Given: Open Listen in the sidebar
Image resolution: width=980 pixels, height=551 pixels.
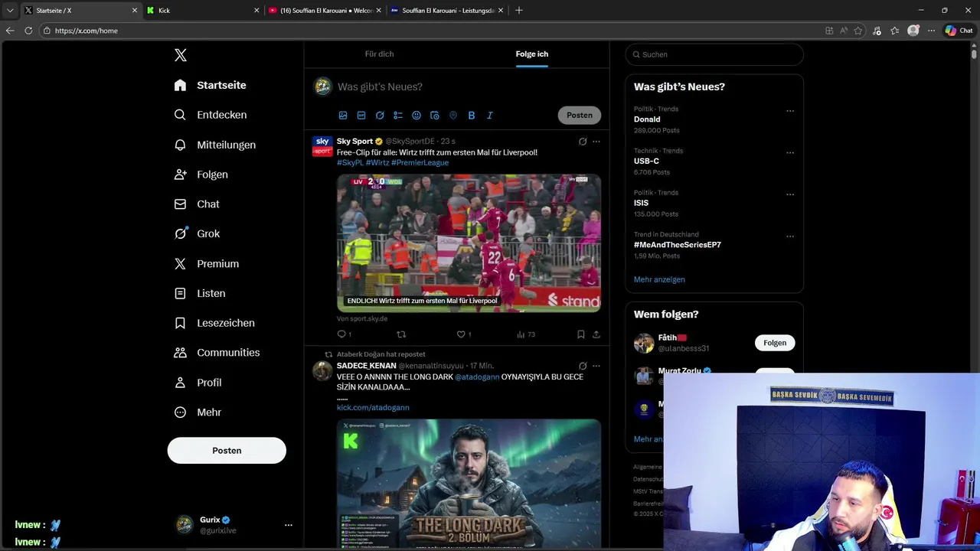Looking at the screenshot, I should click(199, 293).
